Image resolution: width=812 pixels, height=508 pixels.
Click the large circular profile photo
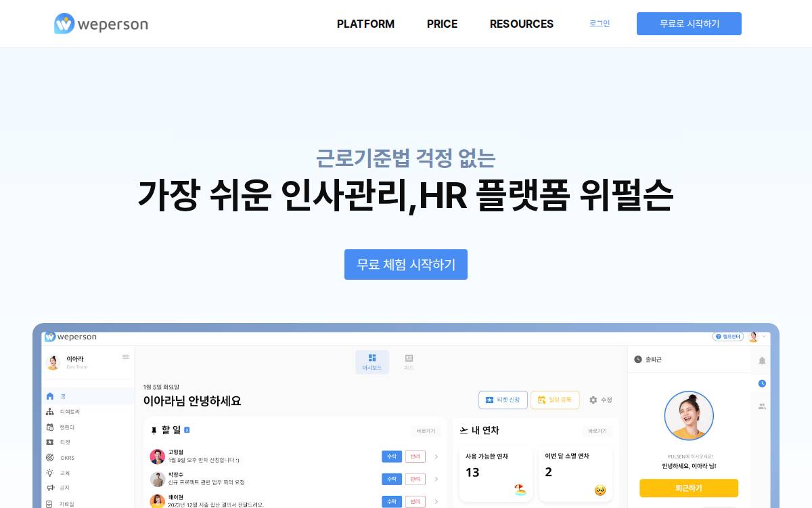tap(689, 416)
